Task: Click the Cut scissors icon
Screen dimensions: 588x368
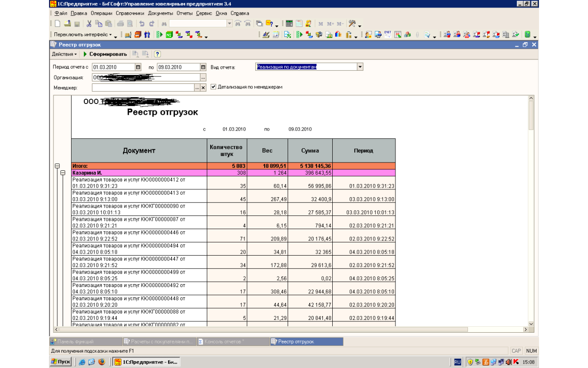Action: pos(89,24)
